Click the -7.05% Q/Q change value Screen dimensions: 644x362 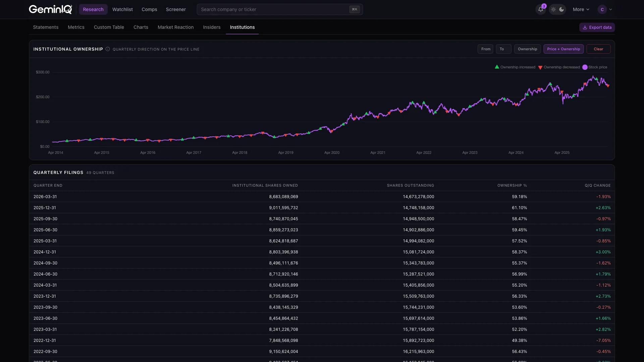pyautogui.click(x=603, y=341)
